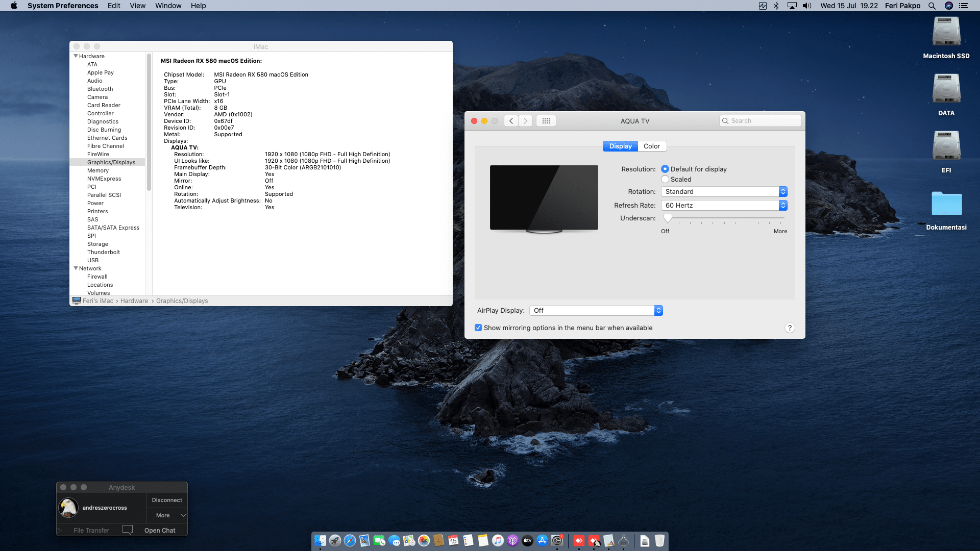980x551 pixels.
Task: Select Thunderbolt in the hardware list
Action: [x=104, y=252]
